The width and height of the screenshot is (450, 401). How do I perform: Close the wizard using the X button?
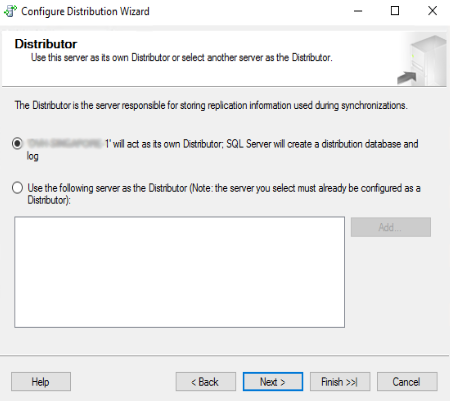point(432,11)
